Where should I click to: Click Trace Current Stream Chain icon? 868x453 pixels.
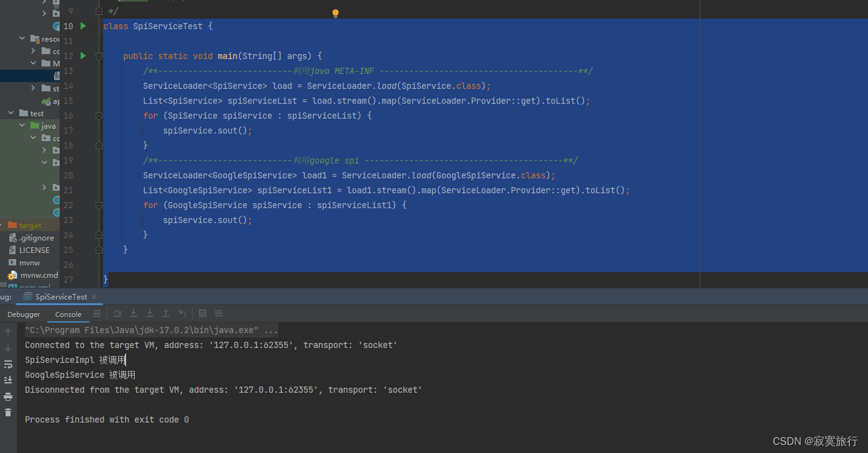pos(219,313)
